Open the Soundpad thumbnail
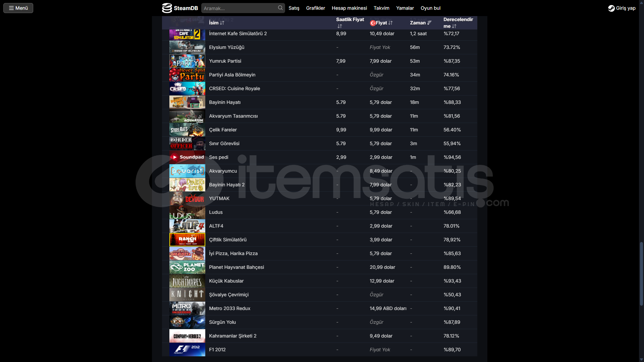 point(187,157)
